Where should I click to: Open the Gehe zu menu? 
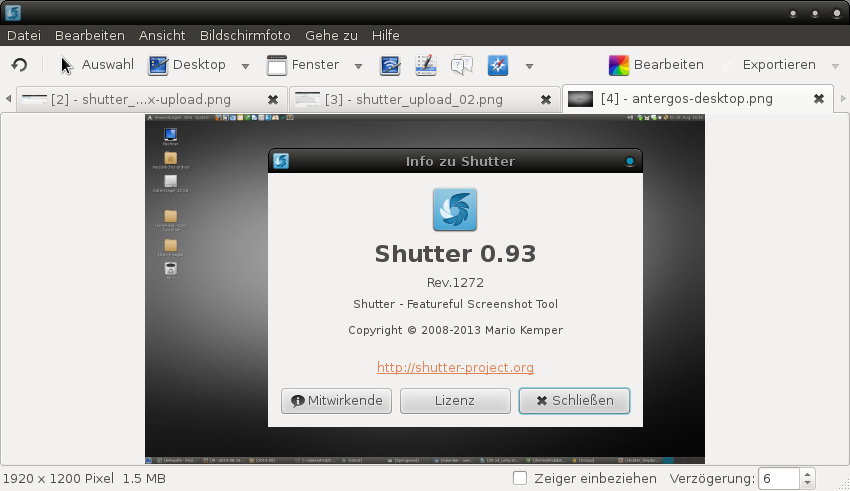331,35
